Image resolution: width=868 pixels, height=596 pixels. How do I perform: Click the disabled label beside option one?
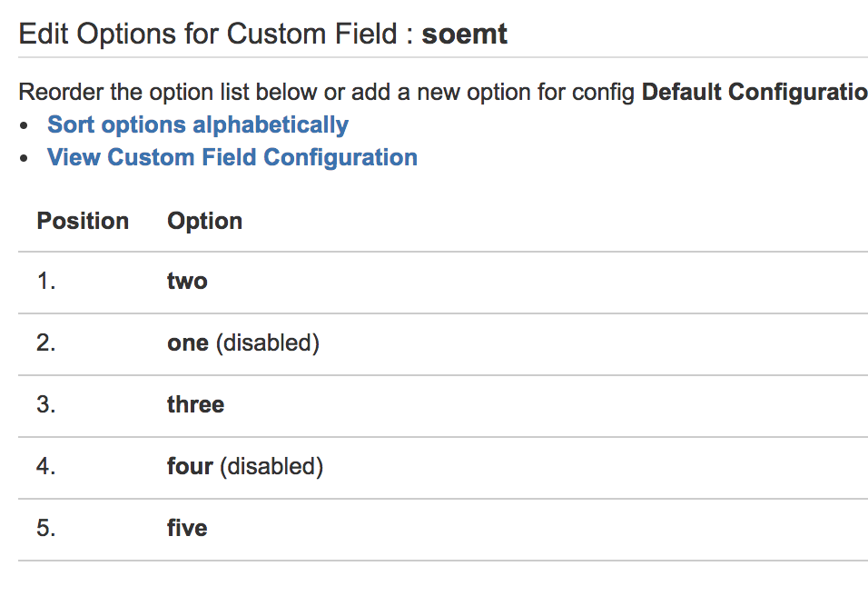[x=268, y=343]
